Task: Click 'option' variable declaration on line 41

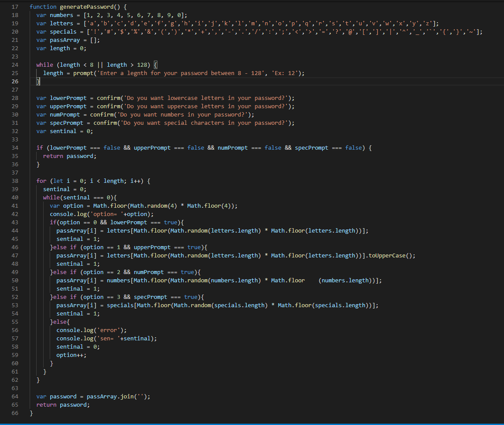Action: click(73, 206)
